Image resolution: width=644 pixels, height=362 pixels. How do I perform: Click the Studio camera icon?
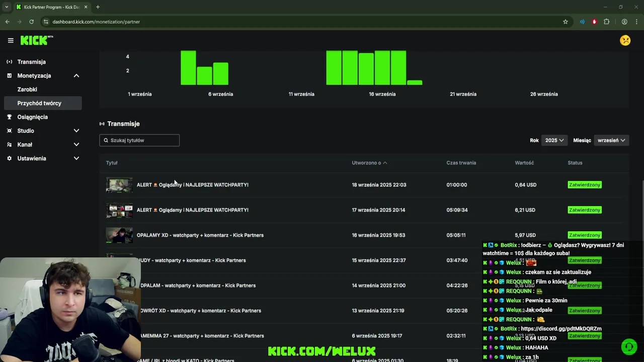click(10, 131)
